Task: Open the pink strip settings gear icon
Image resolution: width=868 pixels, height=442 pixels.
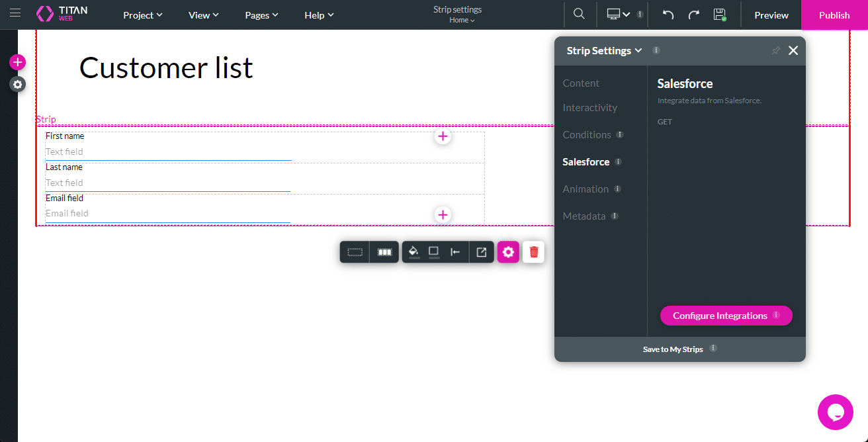Action: tap(508, 251)
